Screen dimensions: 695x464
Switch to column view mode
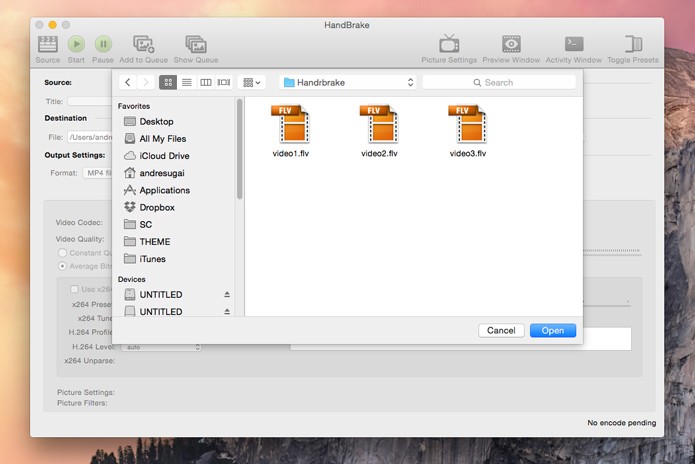206,82
